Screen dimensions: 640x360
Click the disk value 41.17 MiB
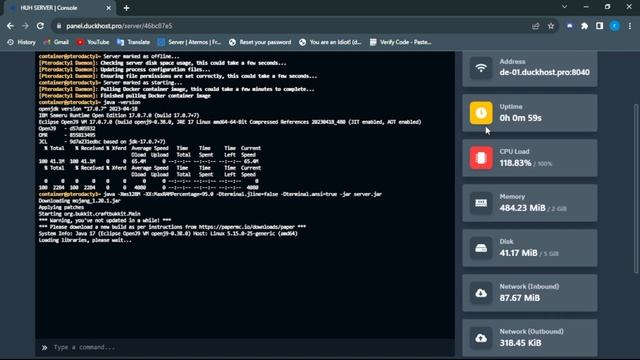pyautogui.click(x=518, y=253)
